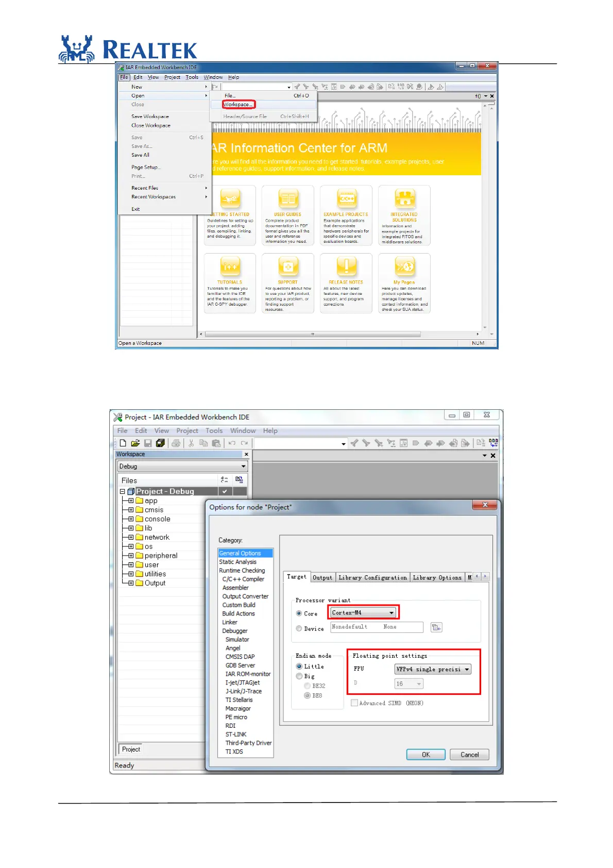The image size is (613, 868).
Task: Open quick search dropdown in Project window toolbar
Action: [343, 444]
